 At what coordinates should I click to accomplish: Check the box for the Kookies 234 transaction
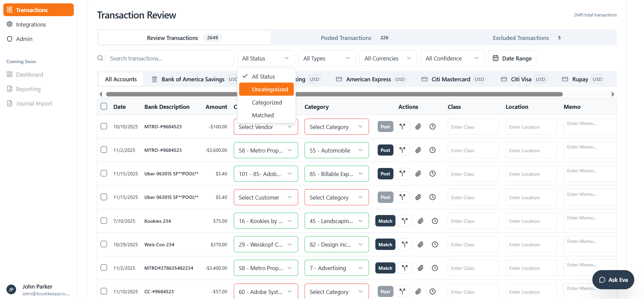coord(104,221)
